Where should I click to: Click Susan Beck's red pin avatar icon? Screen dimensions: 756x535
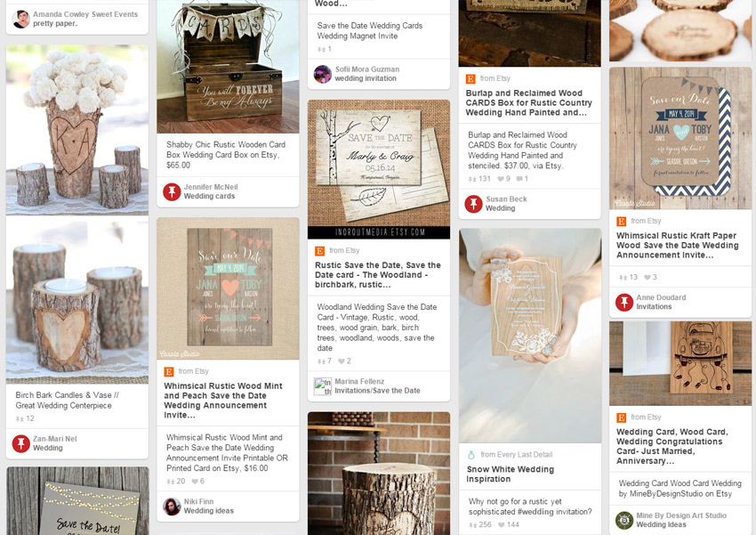473,204
